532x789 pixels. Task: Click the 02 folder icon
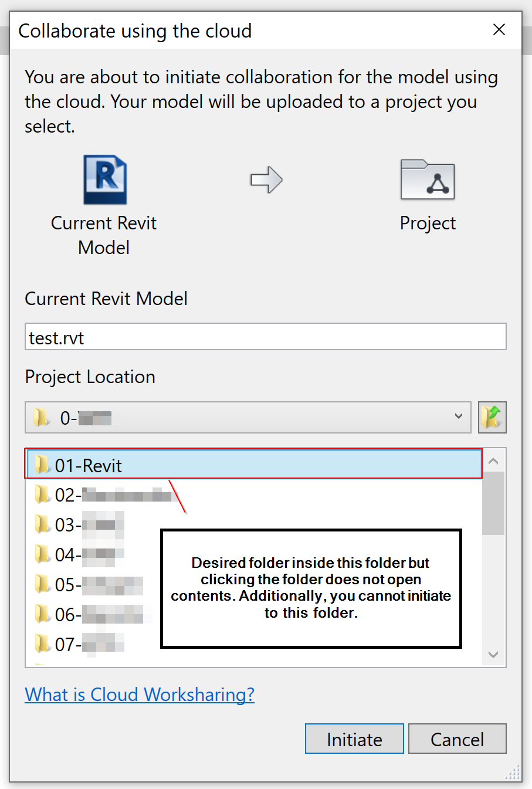click(42, 494)
